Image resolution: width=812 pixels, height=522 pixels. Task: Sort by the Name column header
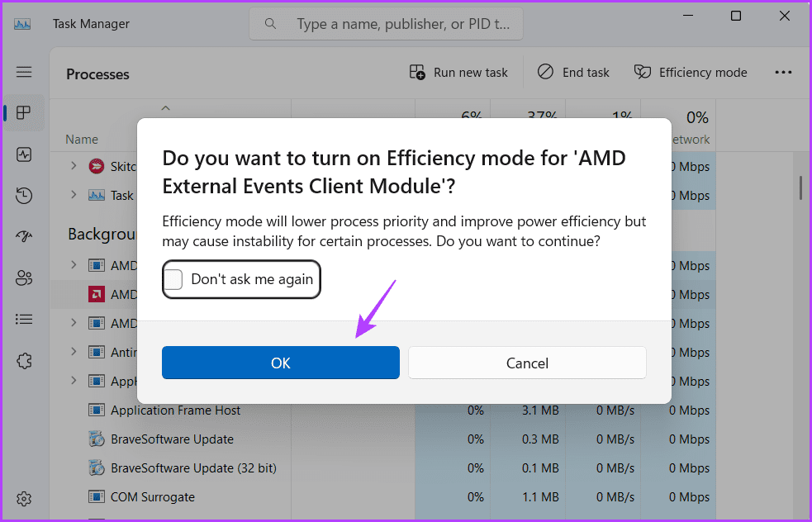click(x=82, y=140)
